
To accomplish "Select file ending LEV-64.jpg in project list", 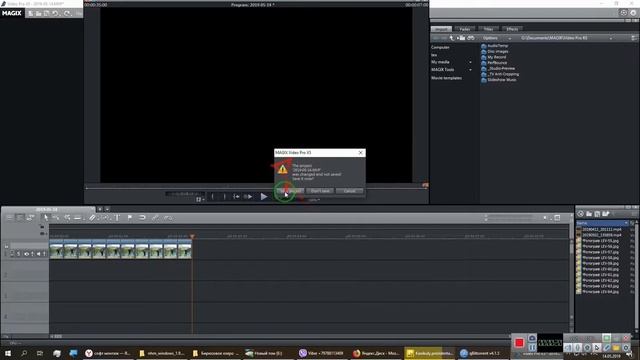I will point(600,292).
